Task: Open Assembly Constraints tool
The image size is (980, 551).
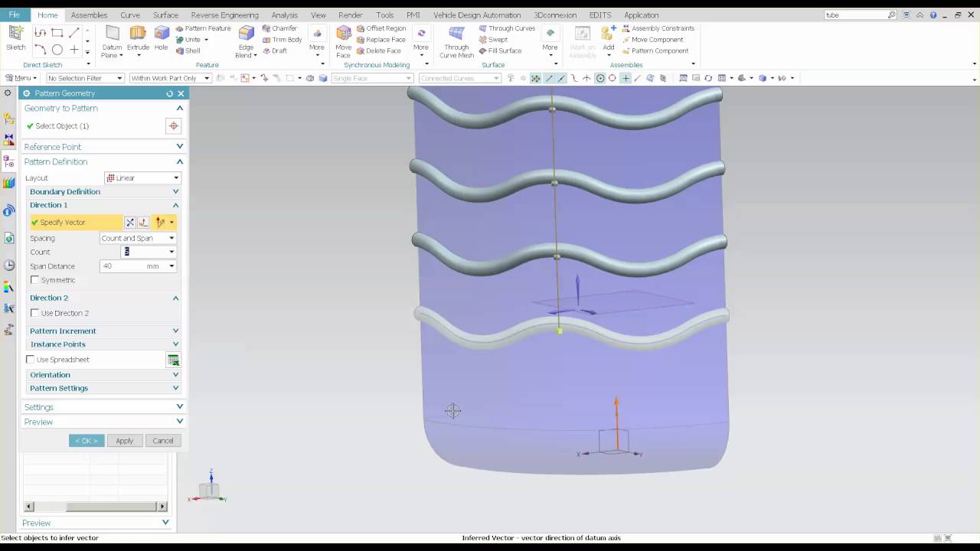Action: [x=658, y=28]
